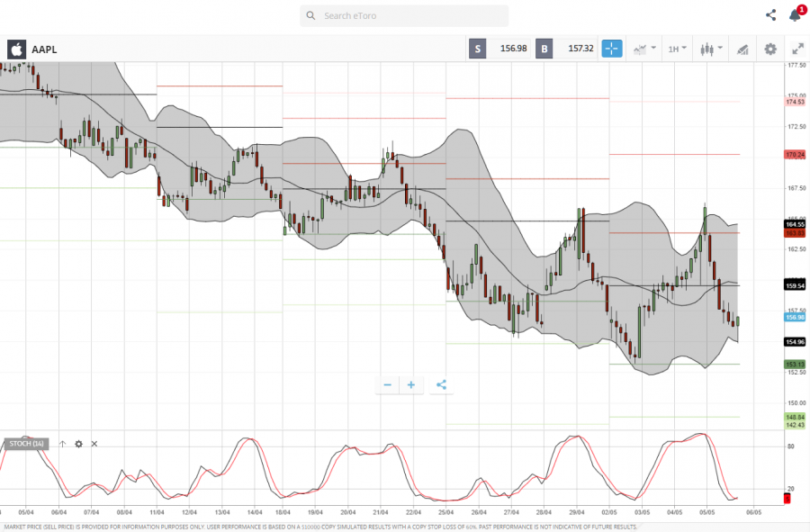Image resolution: width=810 pixels, height=532 pixels.
Task: Click the S sell button
Action: (x=477, y=49)
